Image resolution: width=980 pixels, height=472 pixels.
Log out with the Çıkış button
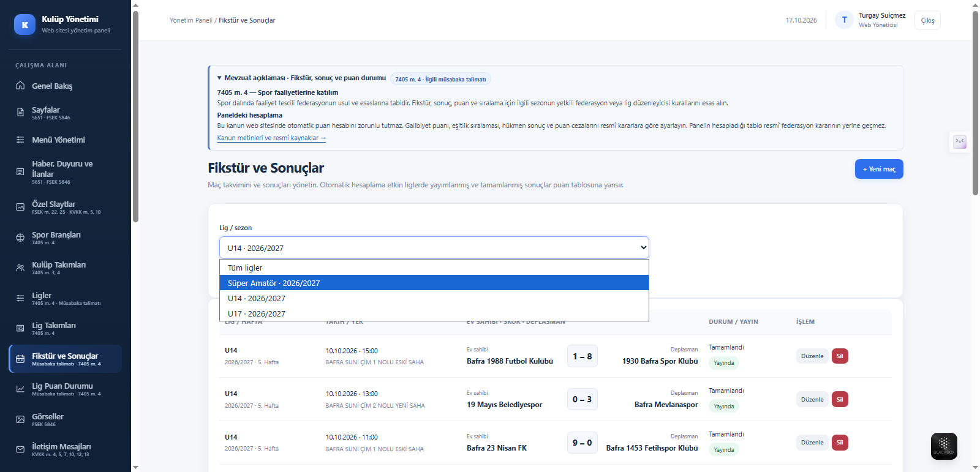click(927, 20)
